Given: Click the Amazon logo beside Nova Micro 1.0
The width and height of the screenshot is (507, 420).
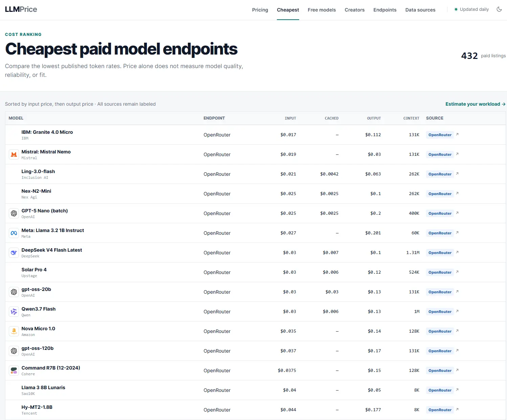Looking at the screenshot, I should point(14,331).
